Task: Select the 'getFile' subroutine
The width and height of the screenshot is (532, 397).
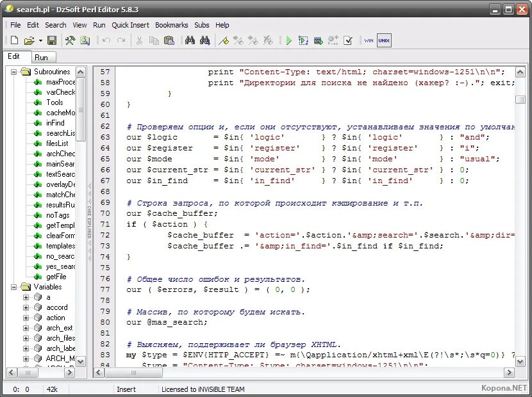Action: [x=56, y=277]
